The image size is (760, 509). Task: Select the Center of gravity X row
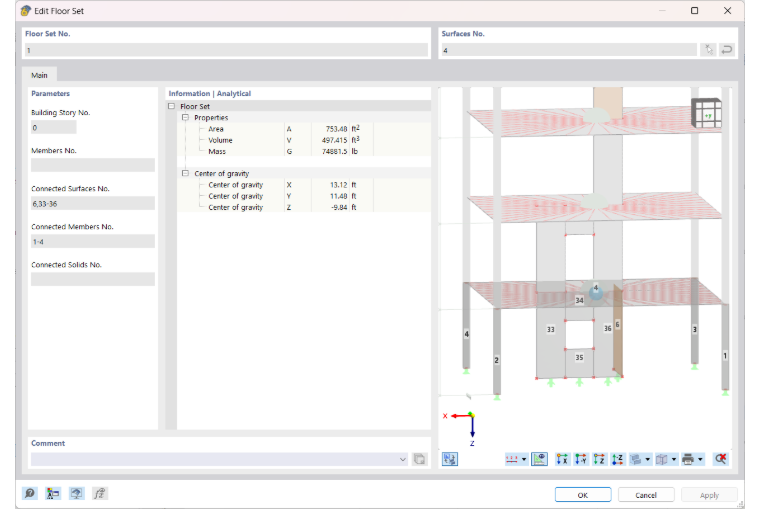304,185
